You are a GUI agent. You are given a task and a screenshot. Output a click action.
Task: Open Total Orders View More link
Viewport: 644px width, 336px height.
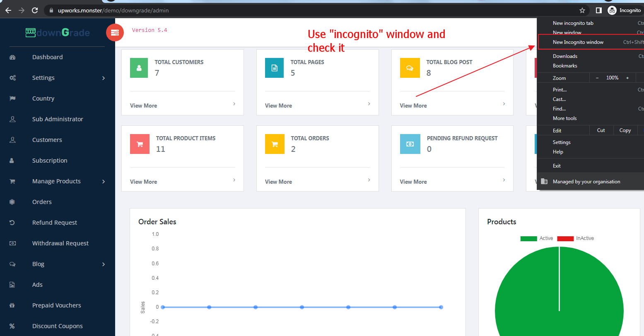[278, 182]
